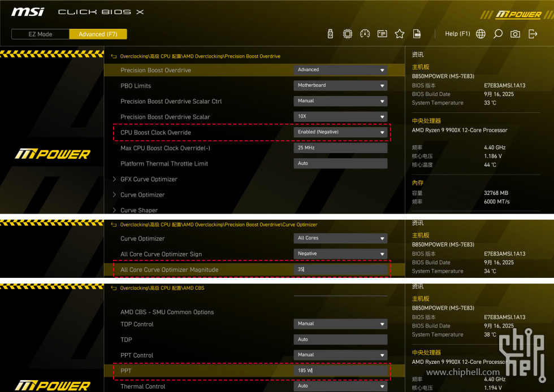Select the Advanced (F7) mode tab
The image size is (554, 392).
coord(98,34)
